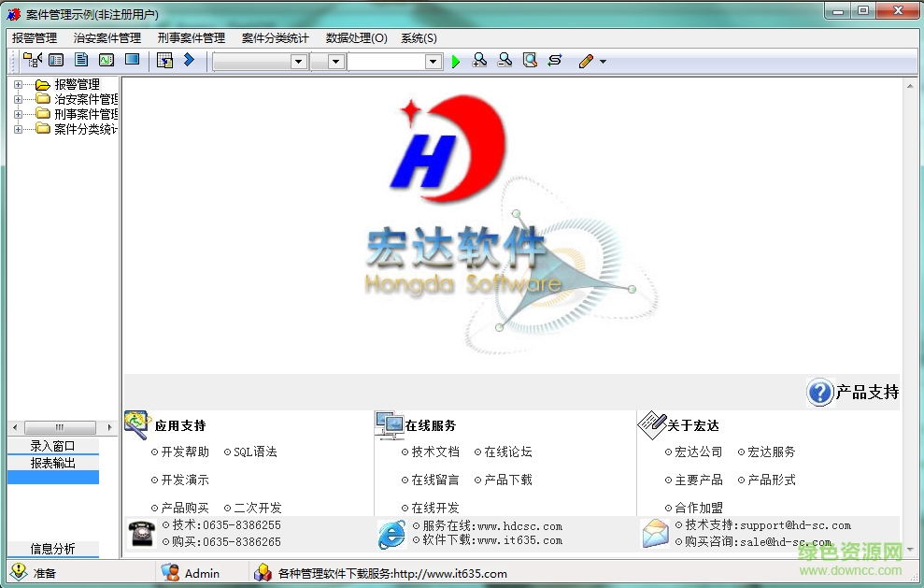Click the blue screen window toolbar icon
This screenshot has height=588, width=924.
(x=132, y=59)
